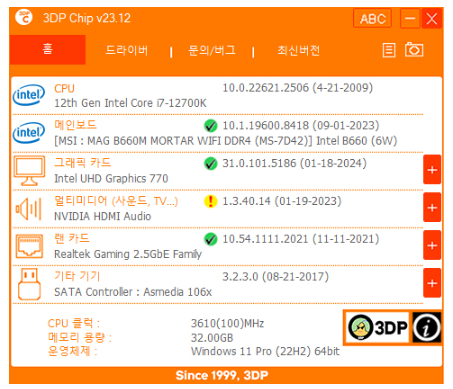
Task: Click green check status of 메인보드
Action: coord(210,126)
